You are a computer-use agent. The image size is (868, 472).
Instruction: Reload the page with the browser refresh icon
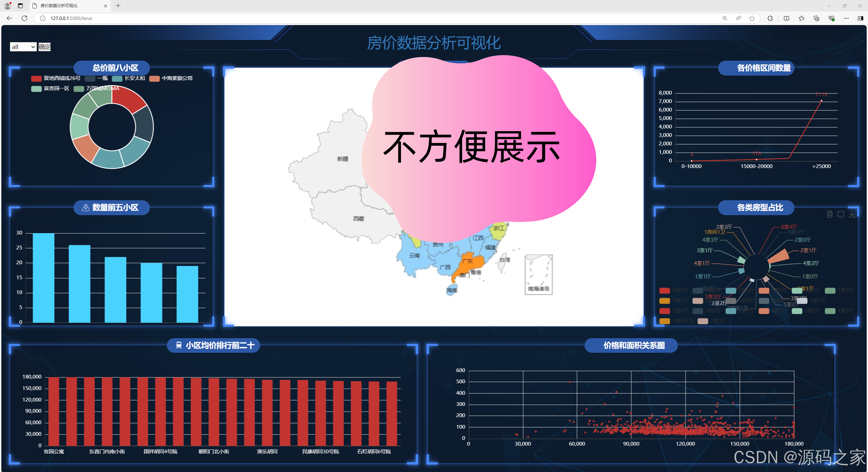(24, 18)
